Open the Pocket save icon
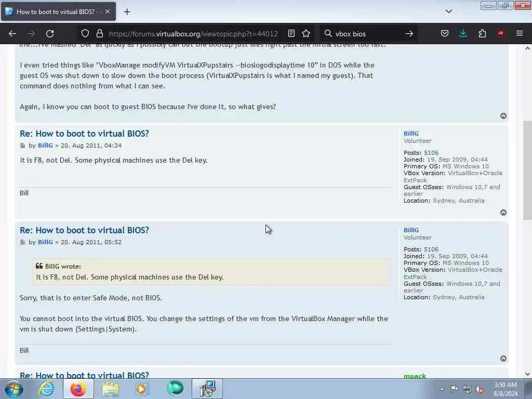The image size is (532, 399). pos(445,33)
